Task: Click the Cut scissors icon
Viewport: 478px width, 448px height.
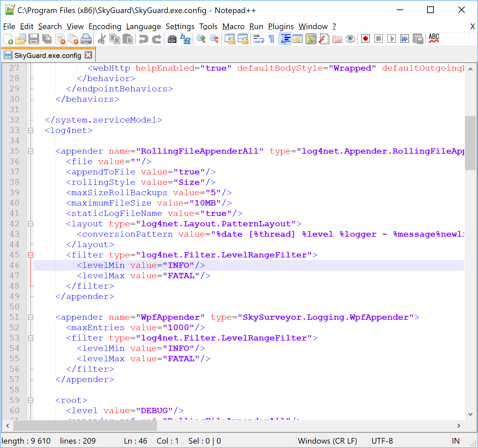Action: tap(101, 39)
